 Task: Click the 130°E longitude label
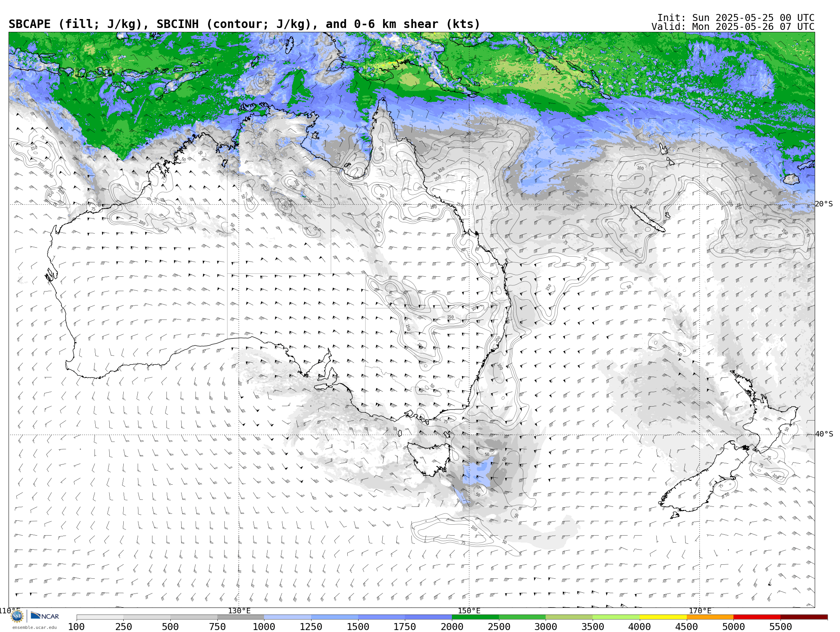[239, 611]
